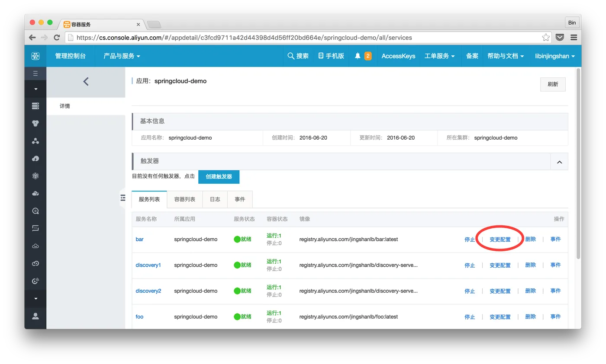Click the back chevron above 详情
Viewport: 606px width, 364px height.
click(x=86, y=81)
